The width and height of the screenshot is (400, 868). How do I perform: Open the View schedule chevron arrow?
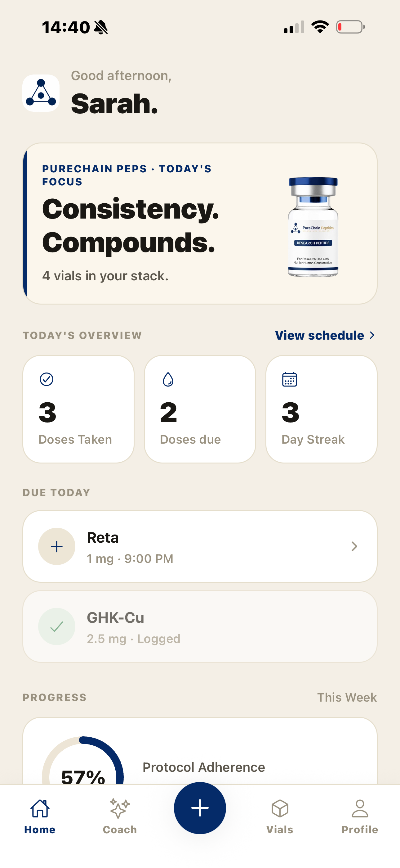(372, 335)
